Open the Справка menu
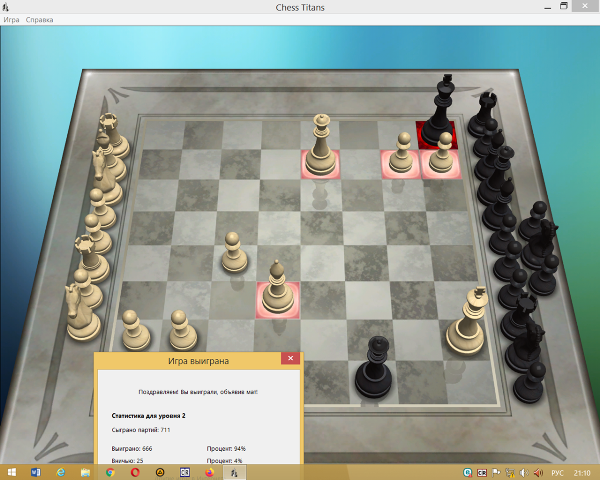Screen dimensions: 600x480 tap(40, 20)
